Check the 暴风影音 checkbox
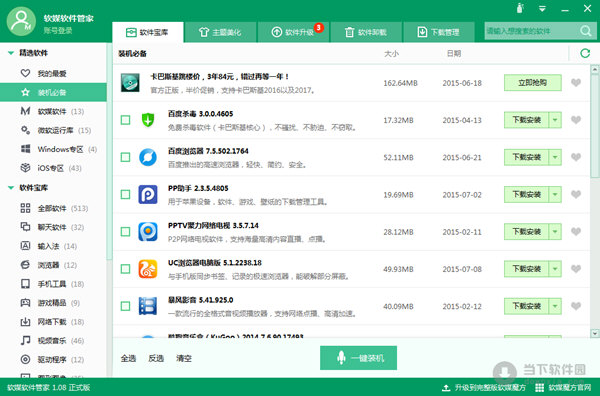 click(125, 306)
